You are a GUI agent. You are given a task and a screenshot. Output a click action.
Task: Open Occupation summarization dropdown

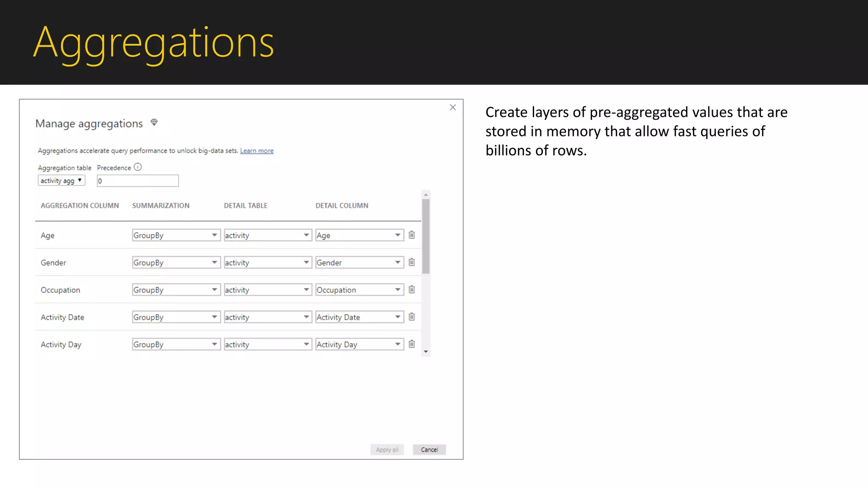176,290
